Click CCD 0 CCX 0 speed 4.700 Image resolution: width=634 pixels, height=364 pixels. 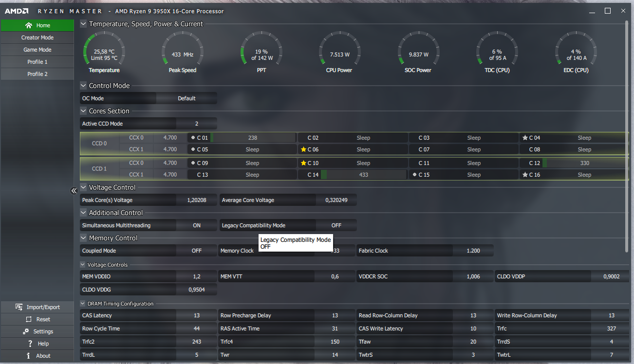point(170,138)
